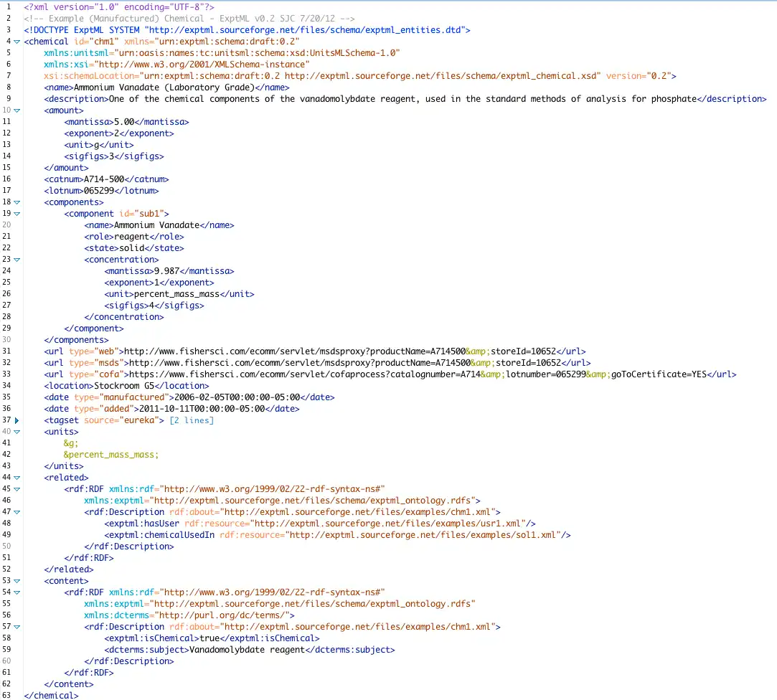Collapse the component sub1 fold on line 19
The height and width of the screenshot is (700, 777).
pyautogui.click(x=17, y=214)
